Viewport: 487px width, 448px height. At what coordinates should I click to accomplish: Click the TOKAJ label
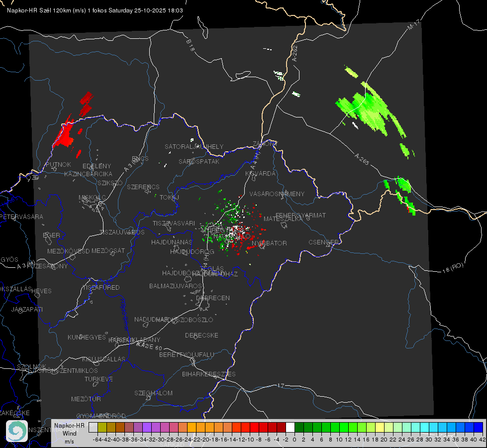[x=169, y=198]
